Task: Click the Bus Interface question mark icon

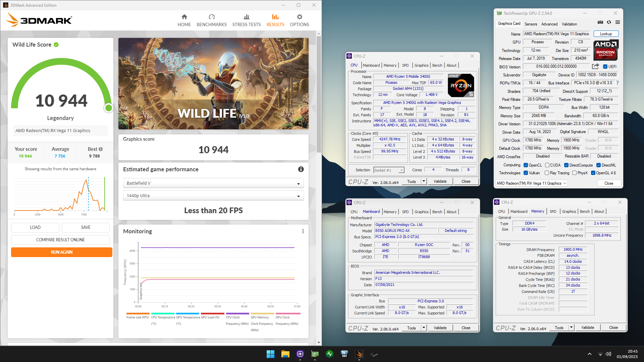Action: pos(617,83)
